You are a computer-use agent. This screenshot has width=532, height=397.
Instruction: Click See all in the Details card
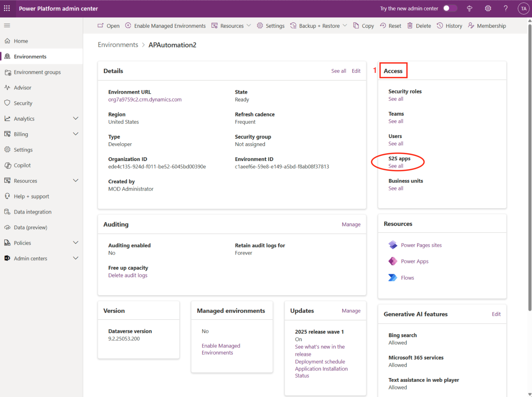tap(339, 71)
